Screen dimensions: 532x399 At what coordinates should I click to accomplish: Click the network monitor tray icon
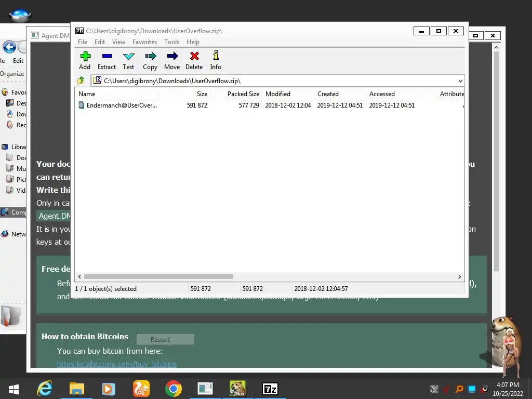[472, 389]
